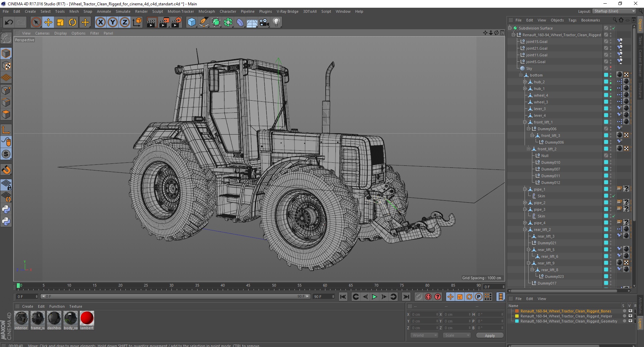644x347 pixels.
Task: Expand the pipe_2 object
Action: [525, 203]
